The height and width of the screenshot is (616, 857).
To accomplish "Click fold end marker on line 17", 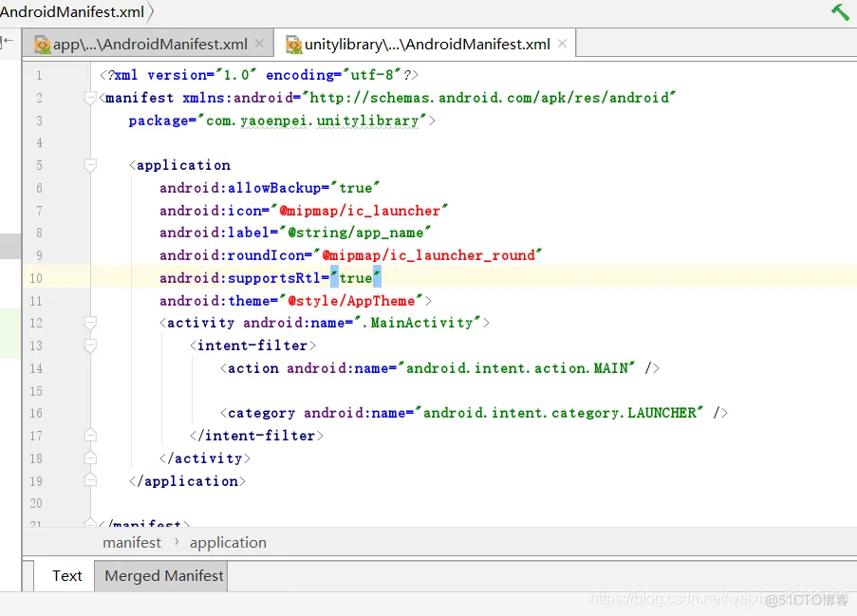I will coord(90,436).
